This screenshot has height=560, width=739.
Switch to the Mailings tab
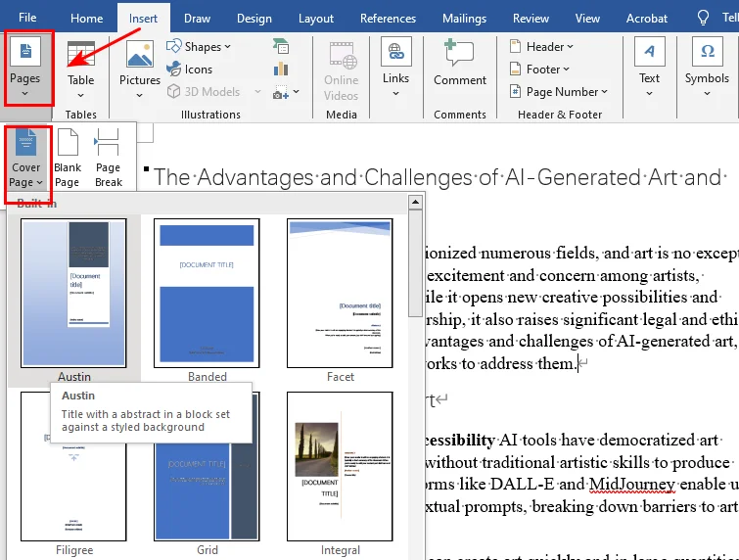coord(464,19)
